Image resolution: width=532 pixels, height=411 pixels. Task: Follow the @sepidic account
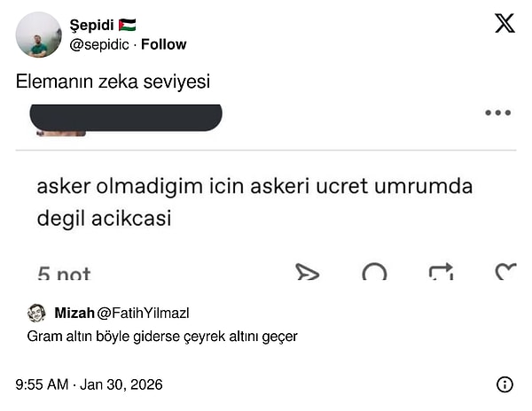pyautogui.click(x=164, y=44)
